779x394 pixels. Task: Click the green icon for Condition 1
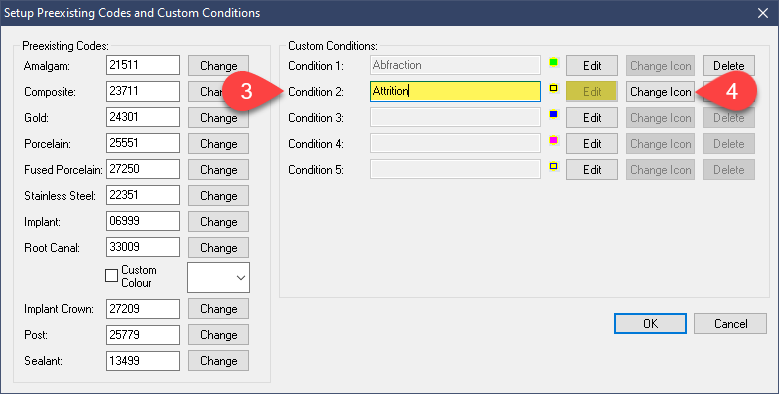pos(553,63)
